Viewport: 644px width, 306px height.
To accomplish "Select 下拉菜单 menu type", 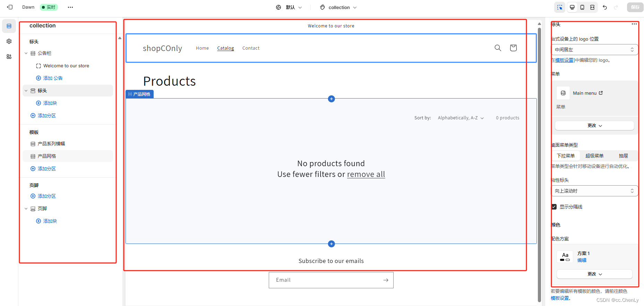I will 566,156.
